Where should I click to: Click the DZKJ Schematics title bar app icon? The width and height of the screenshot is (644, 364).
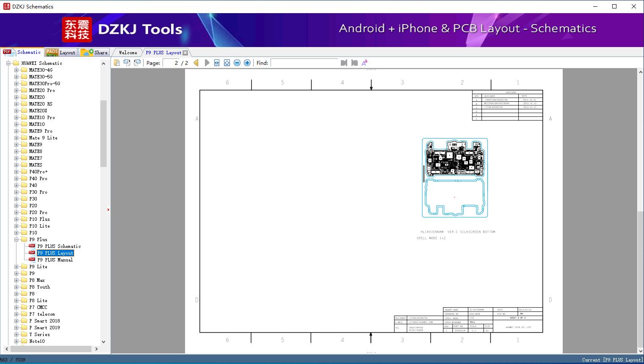[x=6, y=6]
